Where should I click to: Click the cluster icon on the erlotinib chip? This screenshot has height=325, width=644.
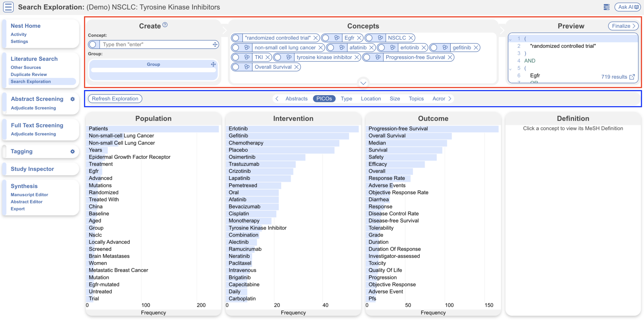pos(393,48)
